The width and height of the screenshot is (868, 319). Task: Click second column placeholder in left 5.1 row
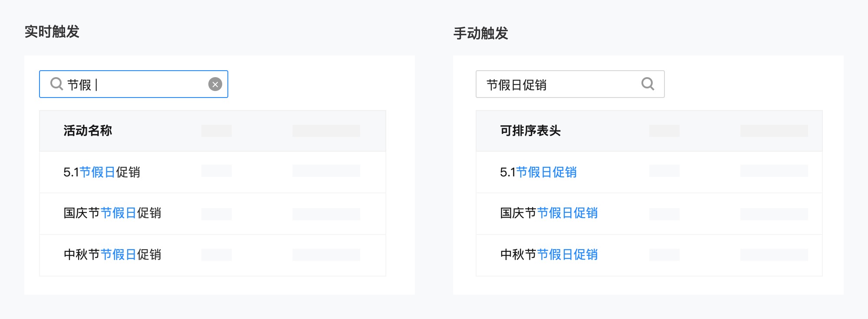click(216, 171)
